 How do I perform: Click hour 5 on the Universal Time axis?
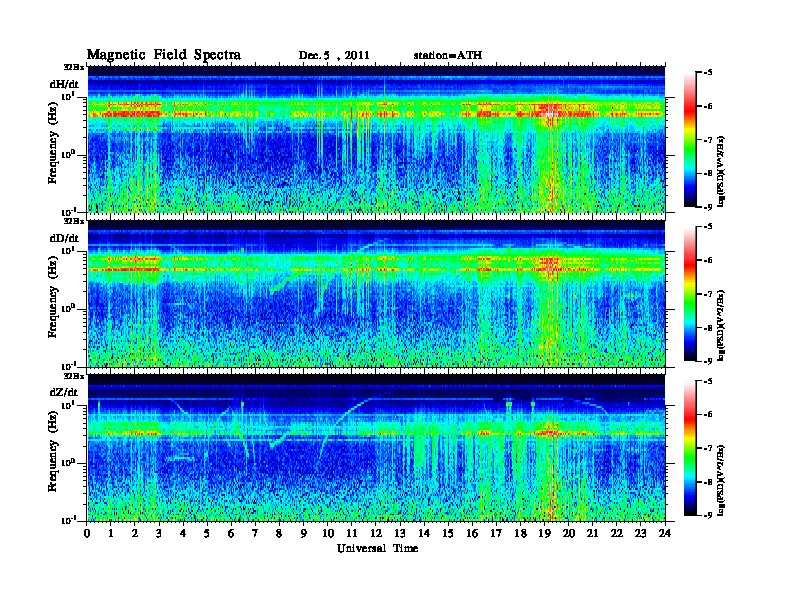[207, 534]
